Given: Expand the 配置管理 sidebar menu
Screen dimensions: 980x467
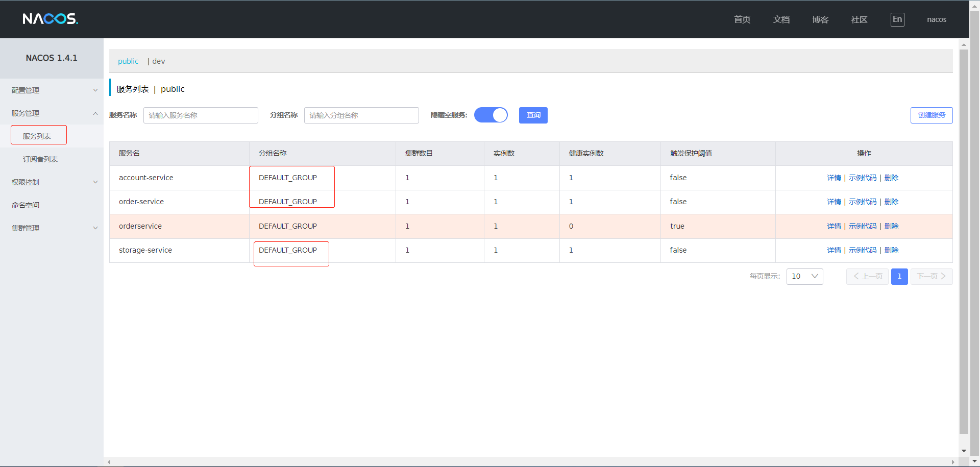Looking at the screenshot, I should (x=52, y=90).
